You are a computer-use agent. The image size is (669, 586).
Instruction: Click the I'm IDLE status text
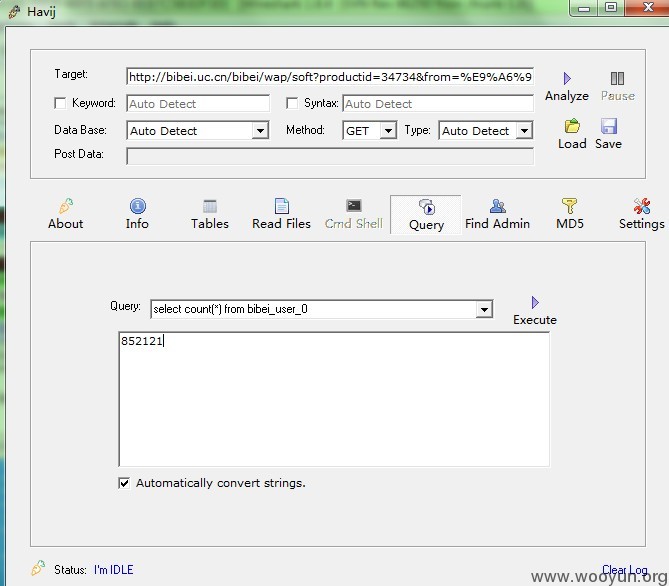(113, 570)
